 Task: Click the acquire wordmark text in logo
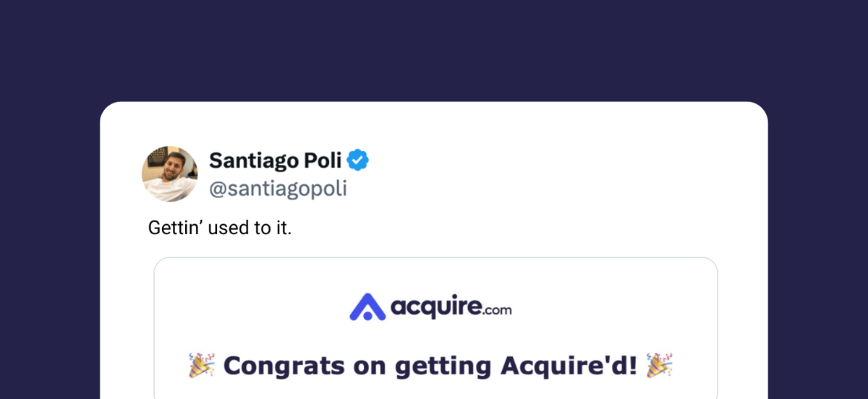437,307
